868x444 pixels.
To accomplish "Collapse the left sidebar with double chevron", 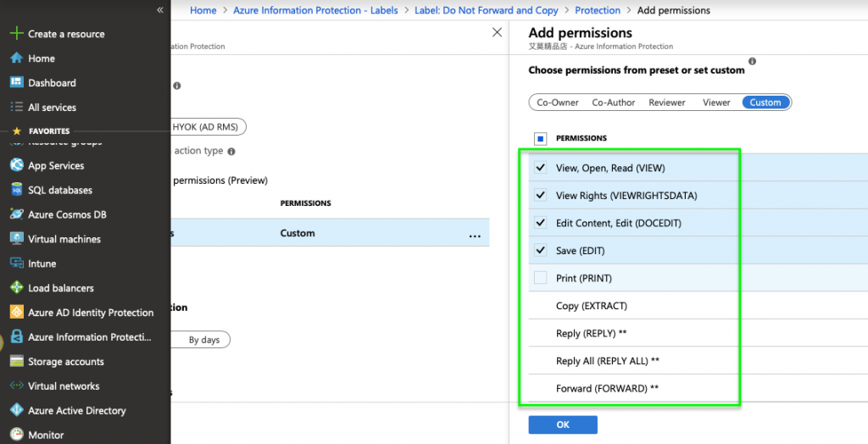I will 159,10.
